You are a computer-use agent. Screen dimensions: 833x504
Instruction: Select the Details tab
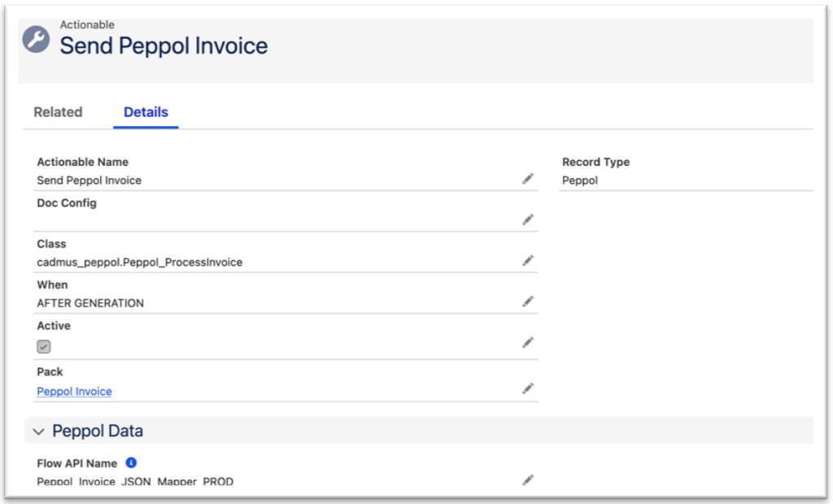click(146, 112)
